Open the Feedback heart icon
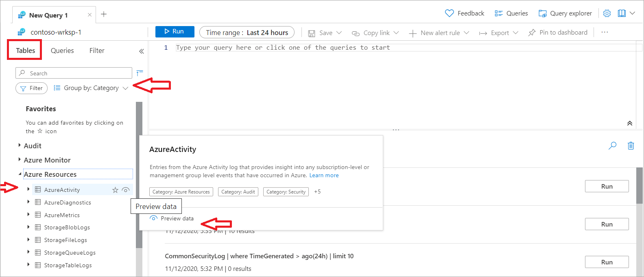Viewport: 644px width, 277px height. (x=449, y=13)
